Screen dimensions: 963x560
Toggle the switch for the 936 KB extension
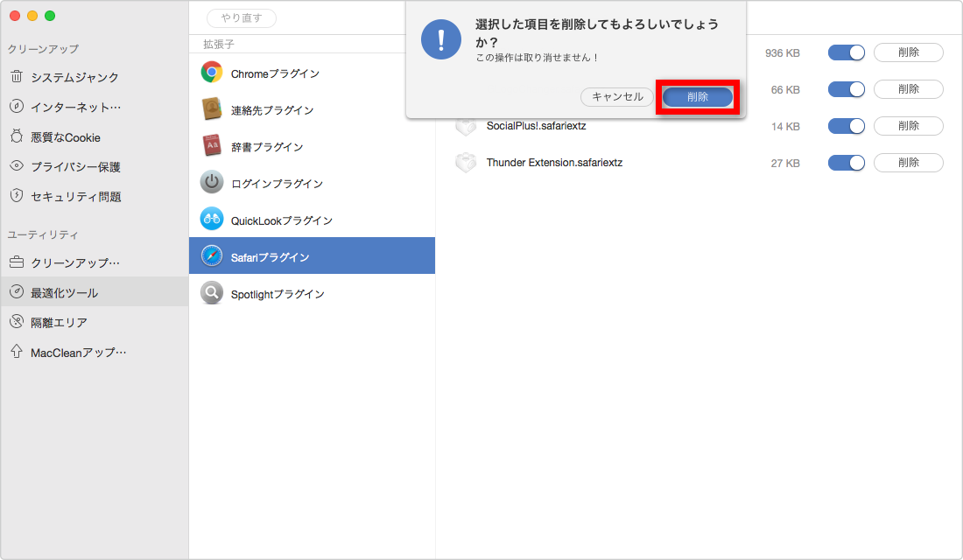pos(847,52)
